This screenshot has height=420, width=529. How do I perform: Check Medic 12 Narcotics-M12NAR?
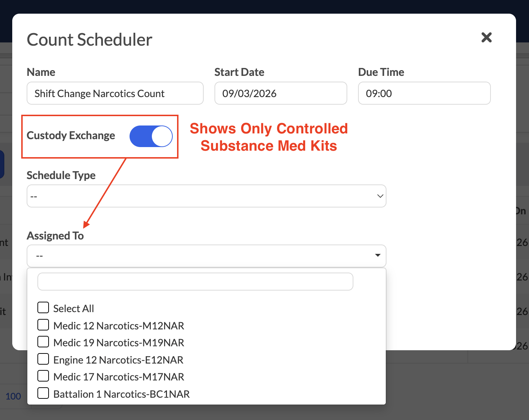pos(43,325)
